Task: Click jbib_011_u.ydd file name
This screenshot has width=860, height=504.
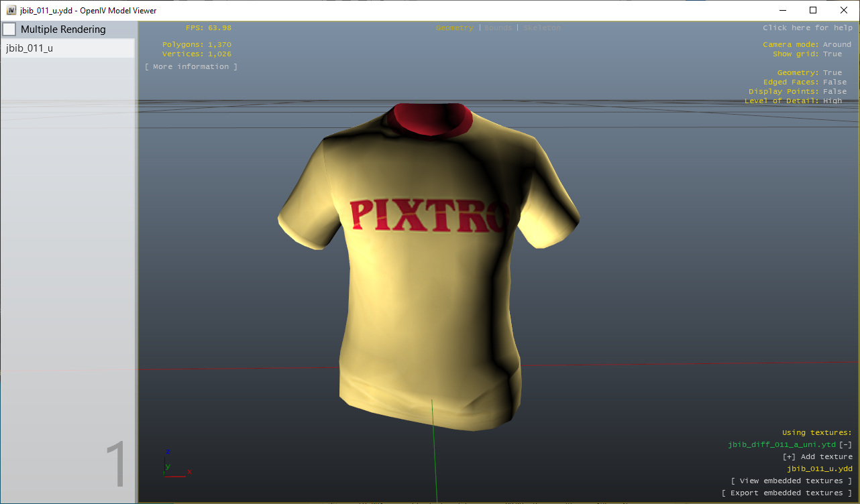Action: (x=820, y=468)
